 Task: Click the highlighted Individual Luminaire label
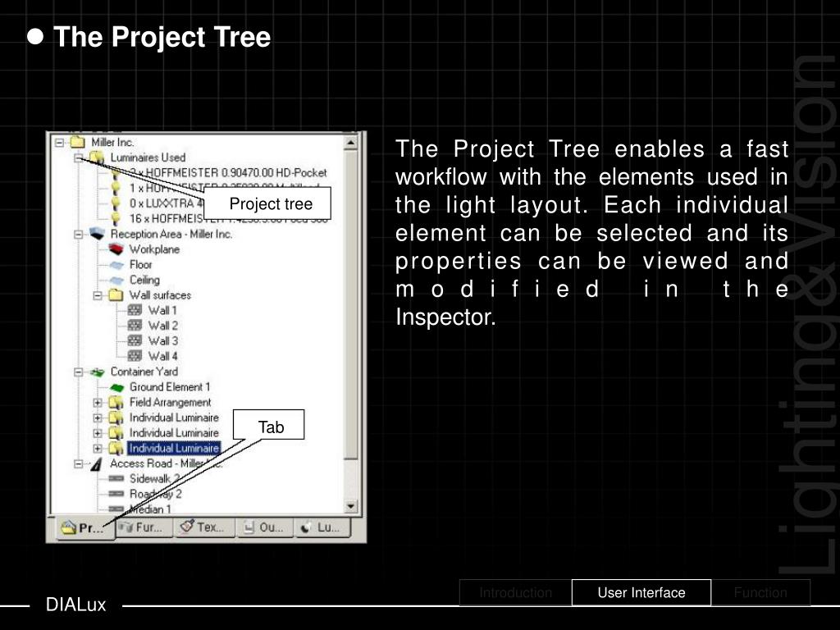174,448
